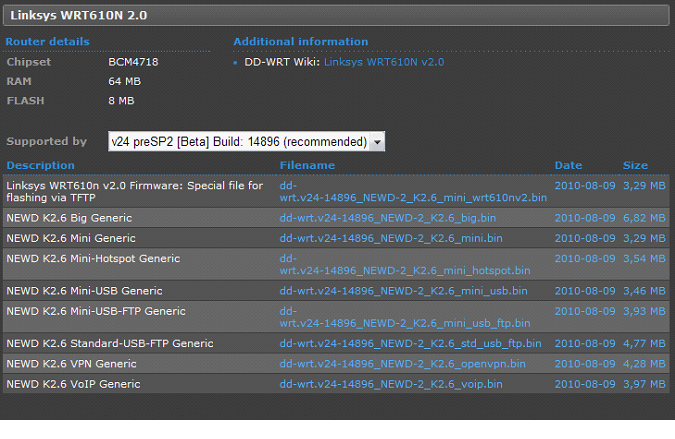The height and width of the screenshot is (439, 675).
Task: Click the 64 MB RAM value
Action: (124, 81)
